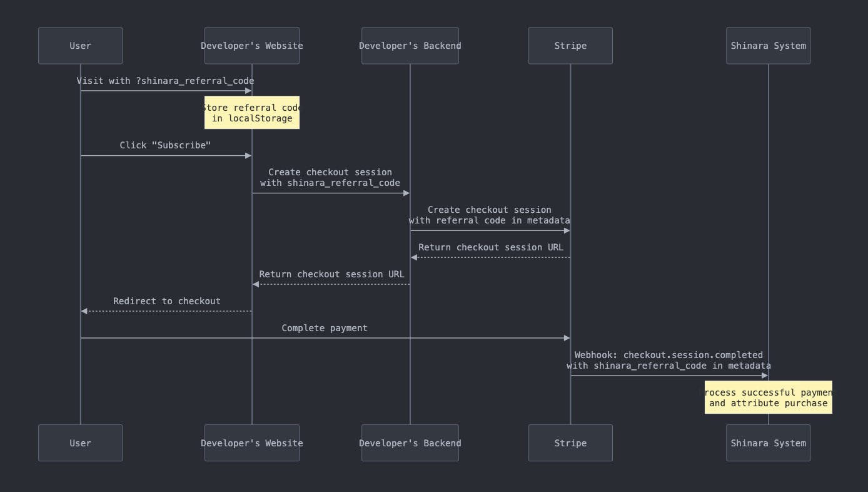Click the bottom Shinara System box
Viewport: 868px width, 492px height.
point(769,443)
